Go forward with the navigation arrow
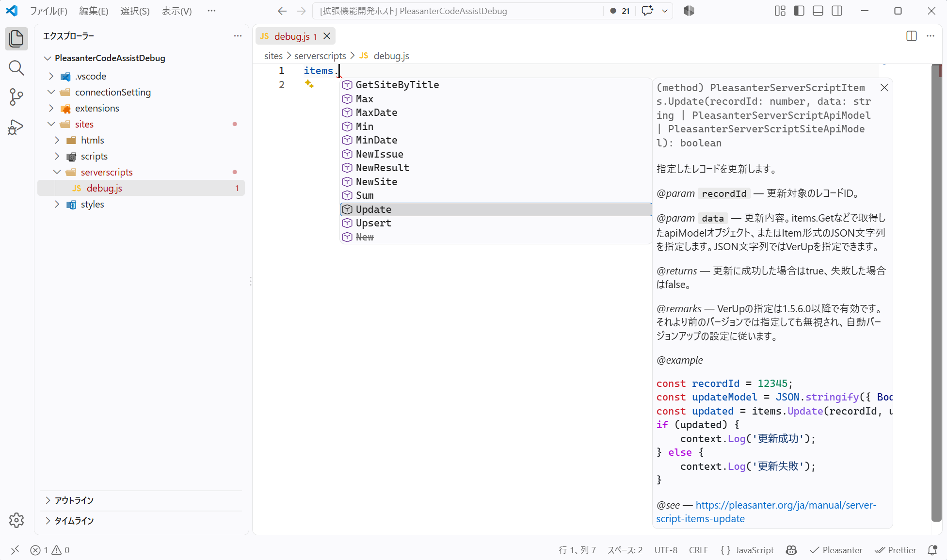This screenshot has width=947, height=560. pos(301,11)
